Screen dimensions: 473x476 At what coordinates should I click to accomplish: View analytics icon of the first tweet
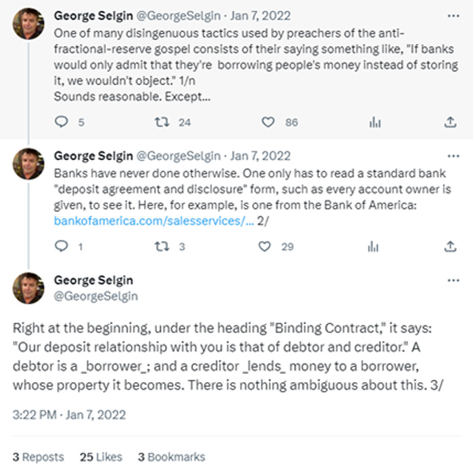pos(375,122)
